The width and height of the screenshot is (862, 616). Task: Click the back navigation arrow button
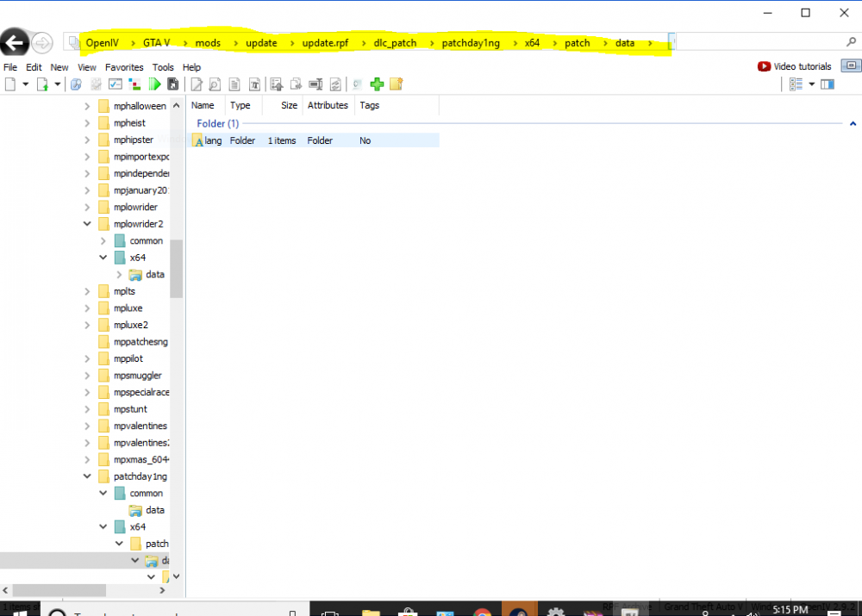(x=14, y=41)
